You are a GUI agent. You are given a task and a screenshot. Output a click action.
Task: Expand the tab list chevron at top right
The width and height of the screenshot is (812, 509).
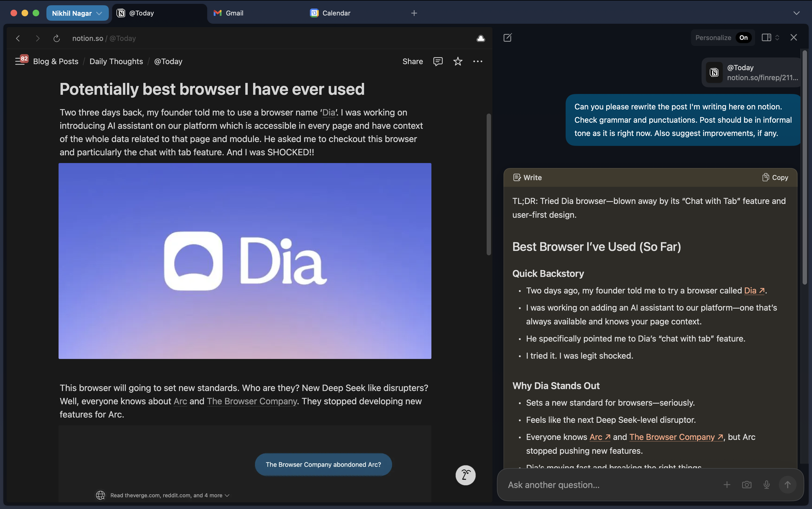coord(796,13)
